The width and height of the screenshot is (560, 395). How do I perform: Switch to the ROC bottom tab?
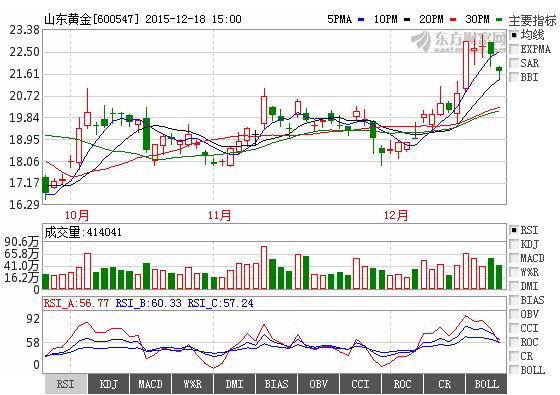click(402, 384)
